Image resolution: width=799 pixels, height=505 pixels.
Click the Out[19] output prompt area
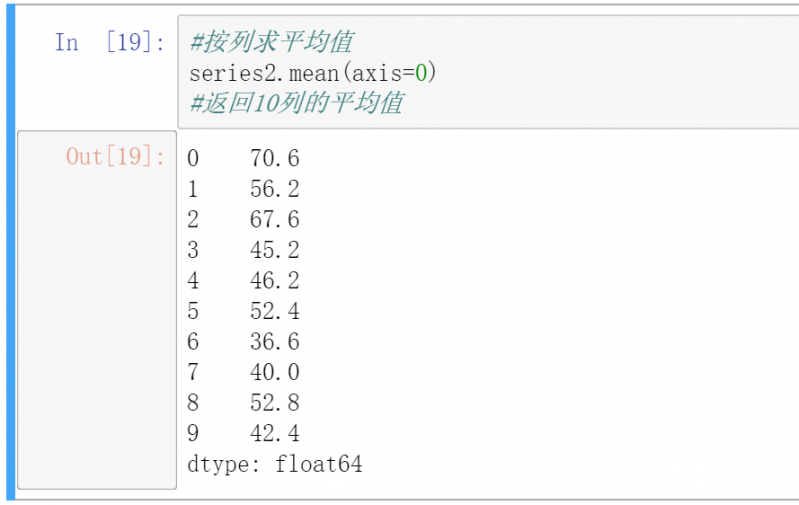point(115,157)
